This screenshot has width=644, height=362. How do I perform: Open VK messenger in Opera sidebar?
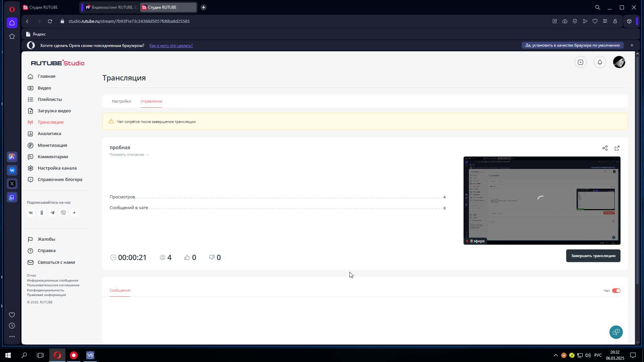12,170
